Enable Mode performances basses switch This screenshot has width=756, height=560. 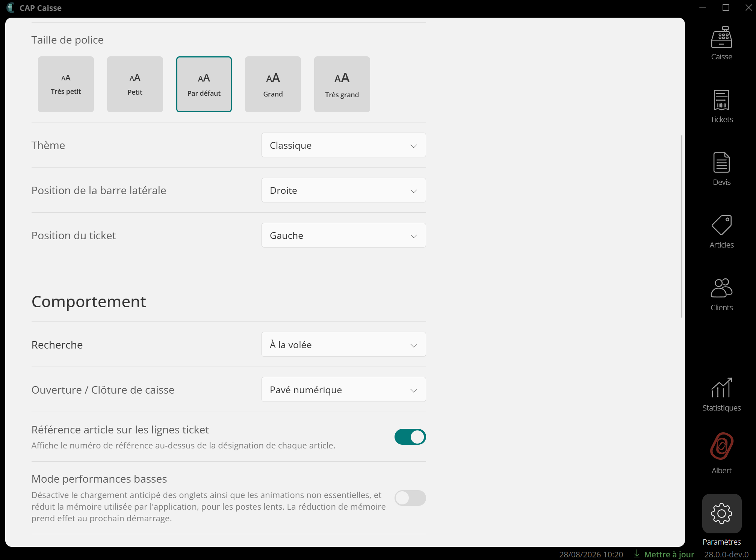410,498
